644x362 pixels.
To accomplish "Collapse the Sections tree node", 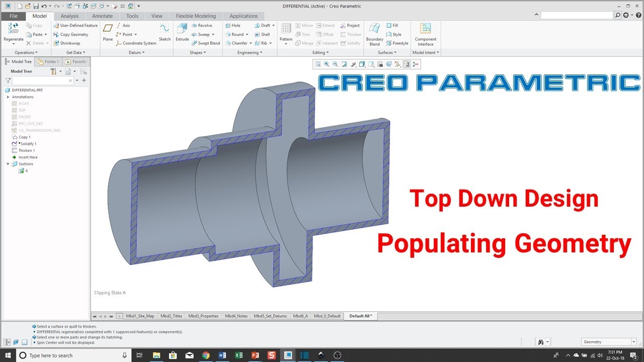I will 8,164.
